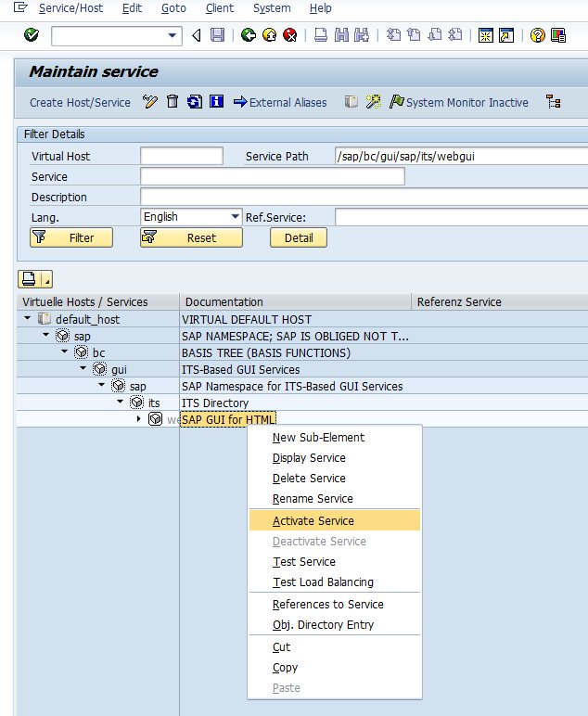The image size is (588, 716).
Task: Open the command field dropdown arrow
Action: pos(173,35)
